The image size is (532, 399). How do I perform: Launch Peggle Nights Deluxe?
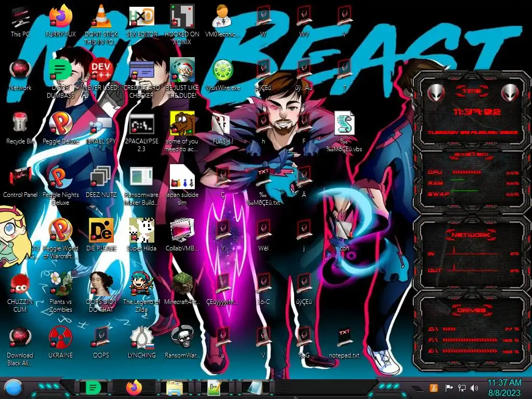click(x=61, y=186)
